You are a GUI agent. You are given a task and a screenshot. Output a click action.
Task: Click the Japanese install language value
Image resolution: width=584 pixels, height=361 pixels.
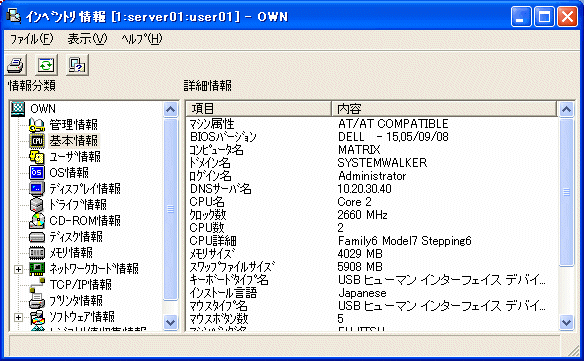point(362,293)
